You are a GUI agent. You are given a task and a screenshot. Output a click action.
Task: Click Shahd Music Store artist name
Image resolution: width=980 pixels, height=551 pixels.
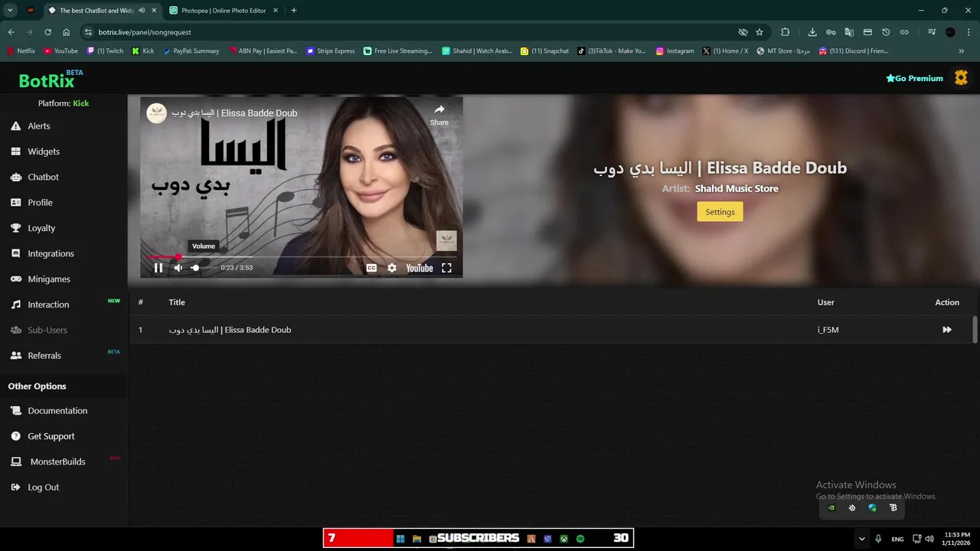click(737, 188)
